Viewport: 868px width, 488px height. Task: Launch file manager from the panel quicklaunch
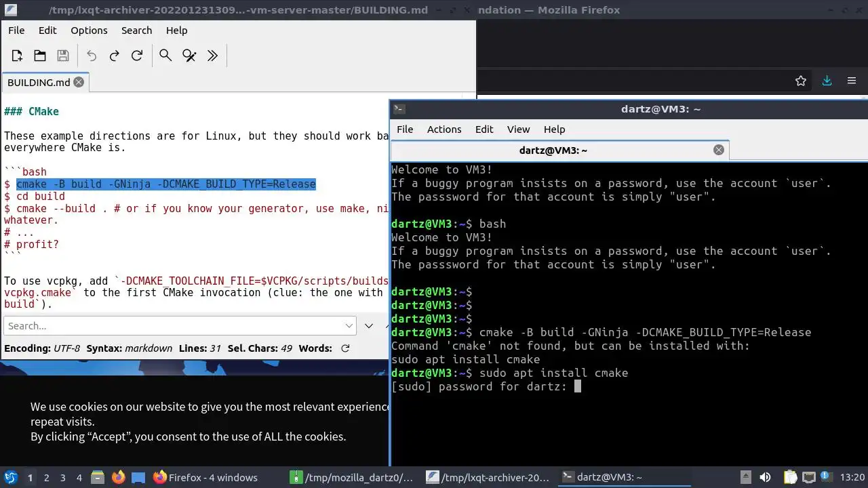(x=98, y=477)
